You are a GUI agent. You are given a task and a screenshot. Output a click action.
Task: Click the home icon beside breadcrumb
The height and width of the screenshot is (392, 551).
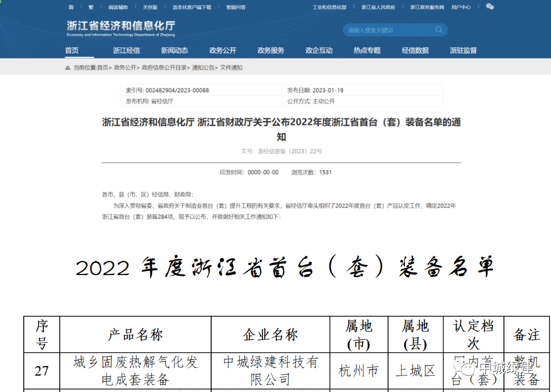pos(67,68)
